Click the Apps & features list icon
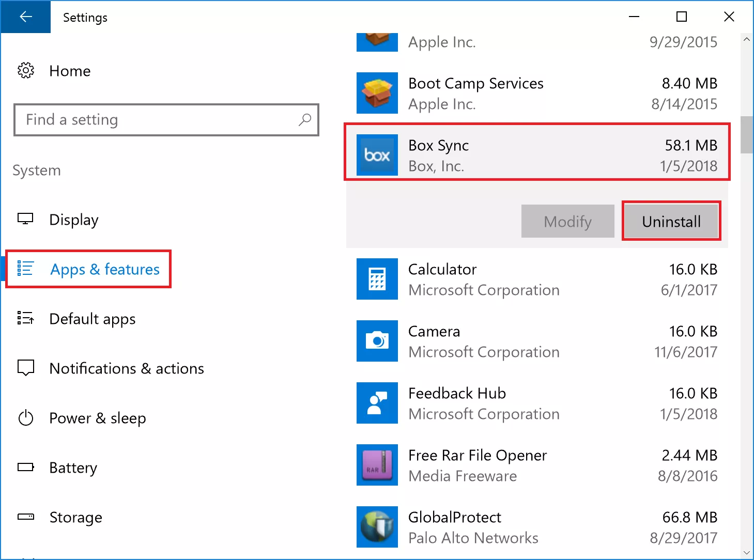 [25, 269]
